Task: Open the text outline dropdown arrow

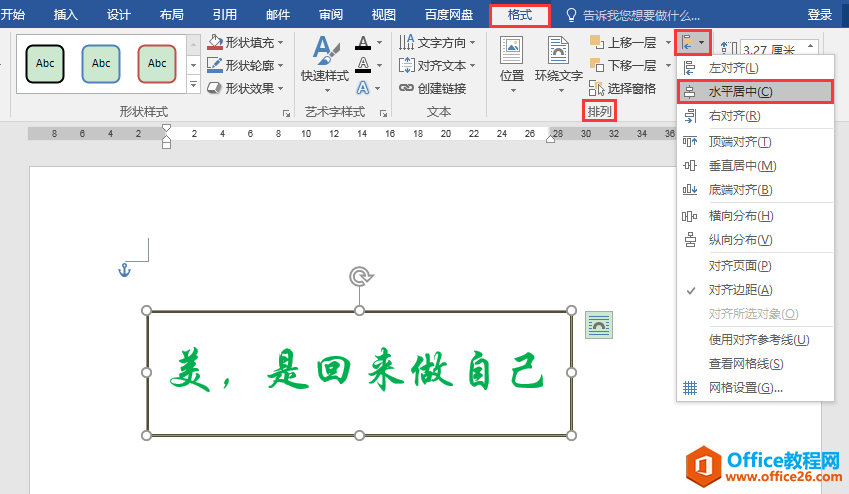Action: (379, 65)
